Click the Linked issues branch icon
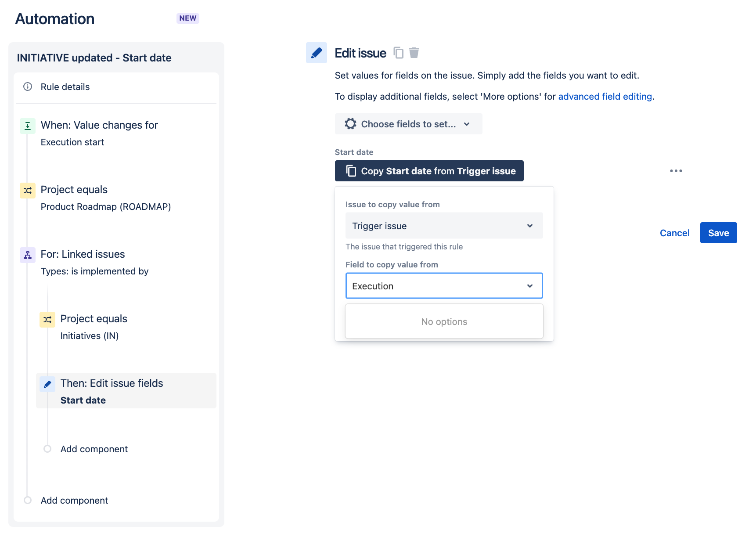The width and height of the screenshot is (756, 548). click(x=28, y=255)
